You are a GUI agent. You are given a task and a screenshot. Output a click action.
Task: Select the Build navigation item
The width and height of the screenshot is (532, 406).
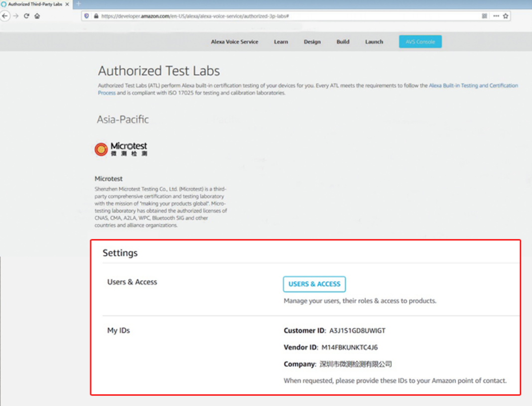pos(343,42)
